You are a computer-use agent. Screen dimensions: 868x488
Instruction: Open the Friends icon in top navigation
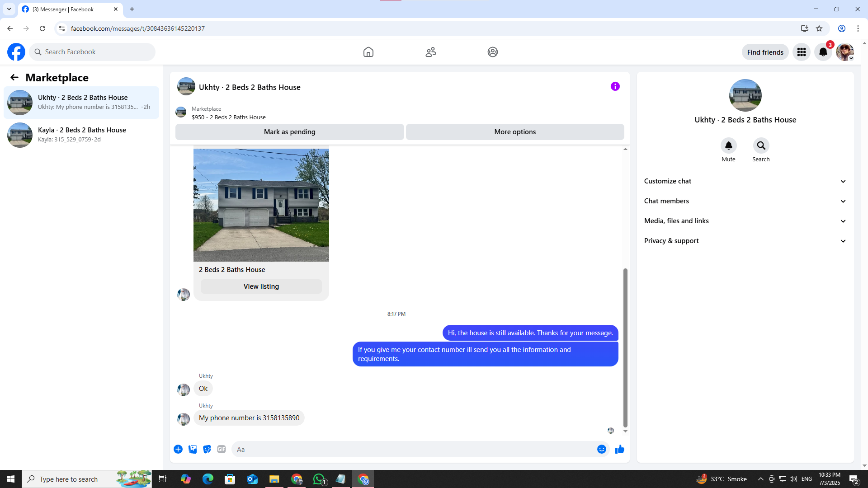point(430,52)
